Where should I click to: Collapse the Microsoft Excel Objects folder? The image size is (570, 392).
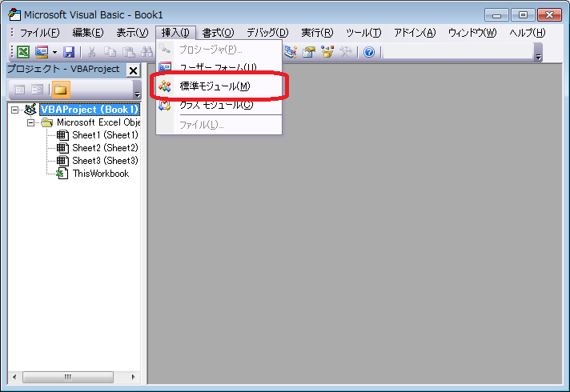point(30,122)
